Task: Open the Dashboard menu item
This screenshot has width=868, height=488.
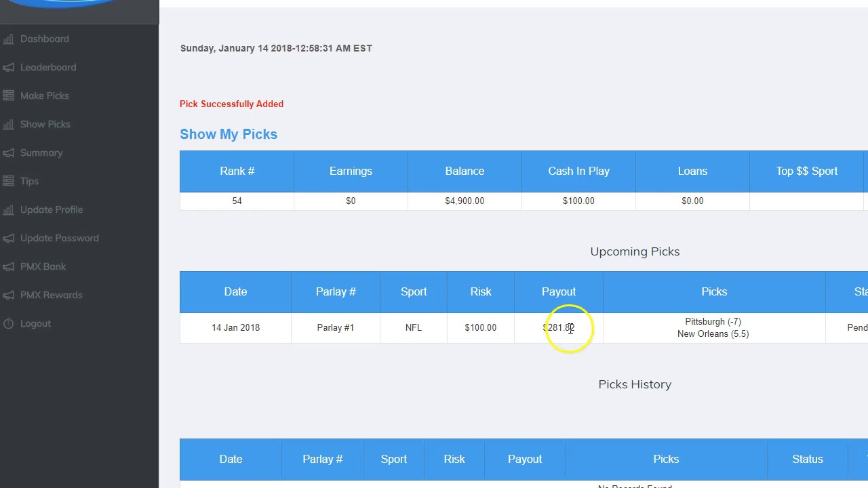Action: (45, 39)
